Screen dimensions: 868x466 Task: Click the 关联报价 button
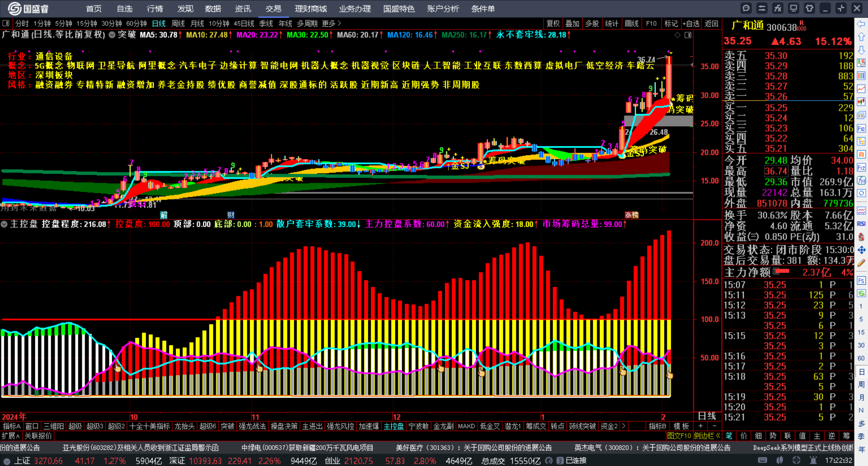tap(38, 436)
